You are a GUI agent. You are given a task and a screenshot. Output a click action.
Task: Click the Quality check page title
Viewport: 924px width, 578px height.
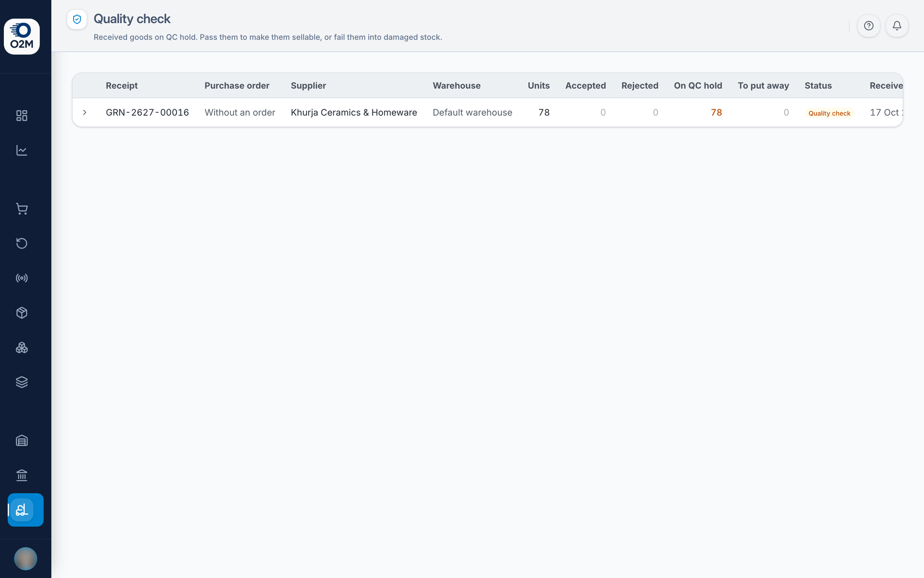pos(132,19)
